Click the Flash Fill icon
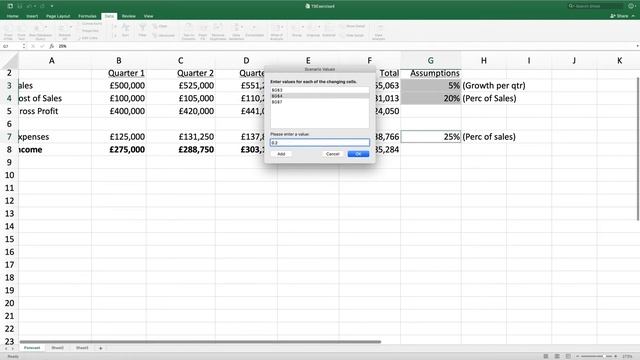Screen dimensions: 640x360 [x=203, y=31]
